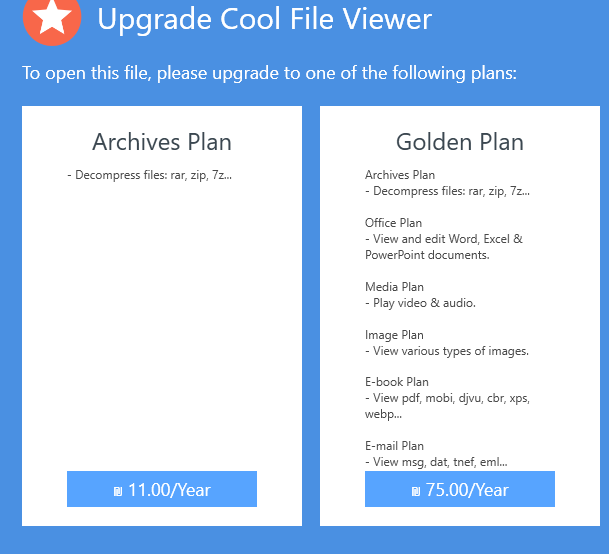This screenshot has width=609, height=554.
Task: Select Office Plan entry in Golden list
Action: click(393, 223)
